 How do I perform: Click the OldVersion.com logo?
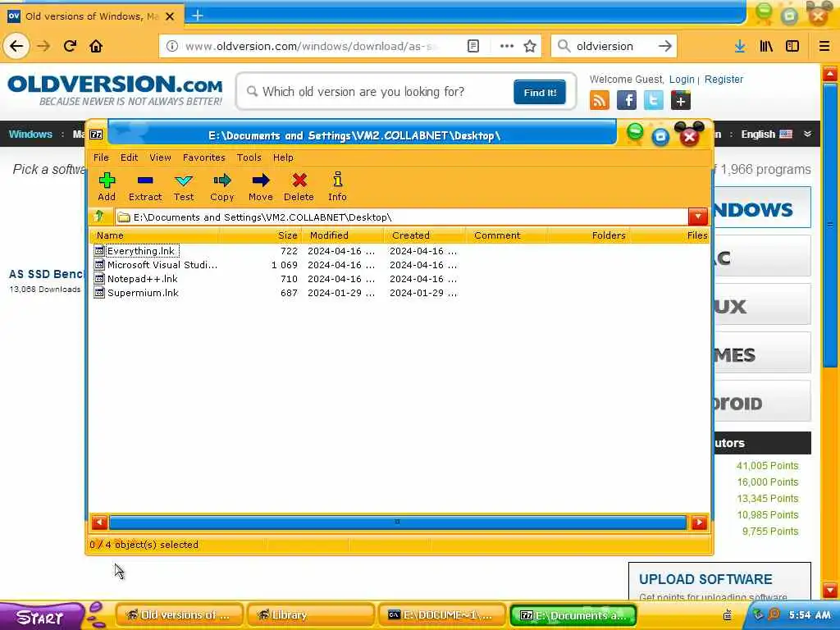(115, 90)
